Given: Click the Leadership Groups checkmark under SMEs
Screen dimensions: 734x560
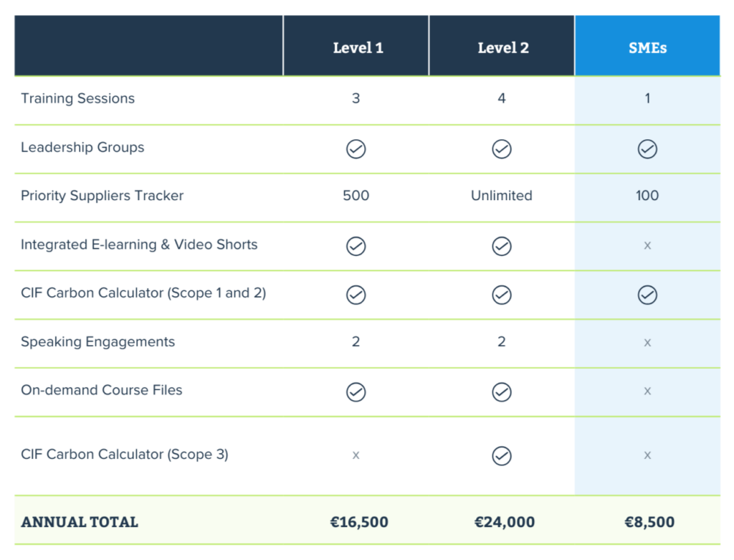Looking at the screenshot, I should click(x=647, y=149).
